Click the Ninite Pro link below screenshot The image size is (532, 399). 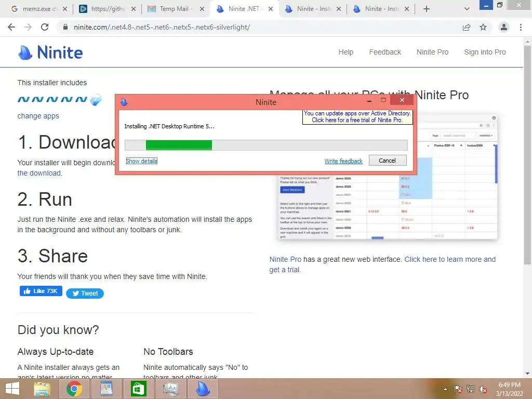[x=285, y=259]
